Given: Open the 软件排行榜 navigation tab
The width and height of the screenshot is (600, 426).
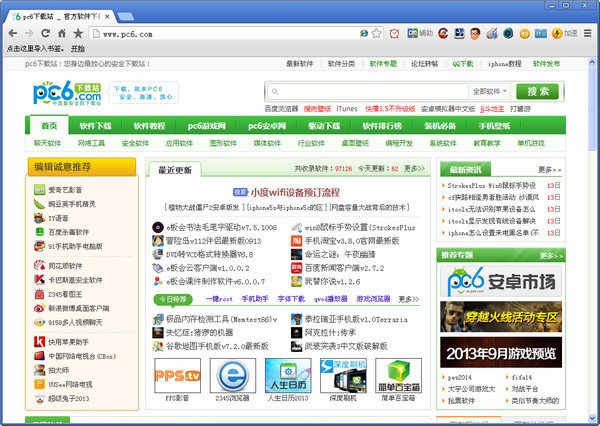Looking at the screenshot, I should pyautogui.click(x=382, y=126).
